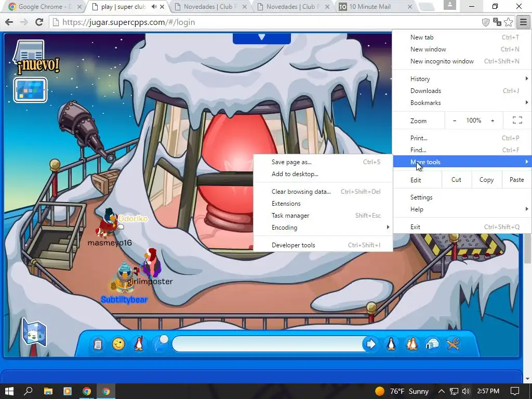532x399 pixels.
Task: Open File Explorer from taskbar
Action: pyautogui.click(x=48, y=391)
